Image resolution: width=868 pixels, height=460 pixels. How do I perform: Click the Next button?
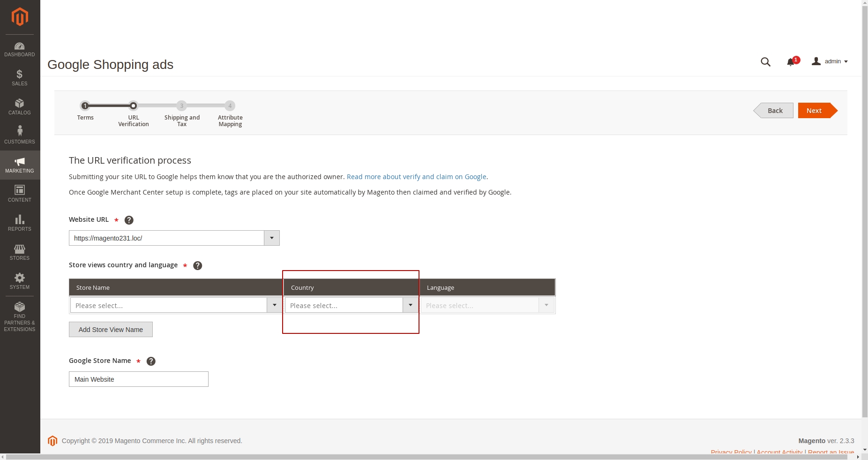point(817,111)
